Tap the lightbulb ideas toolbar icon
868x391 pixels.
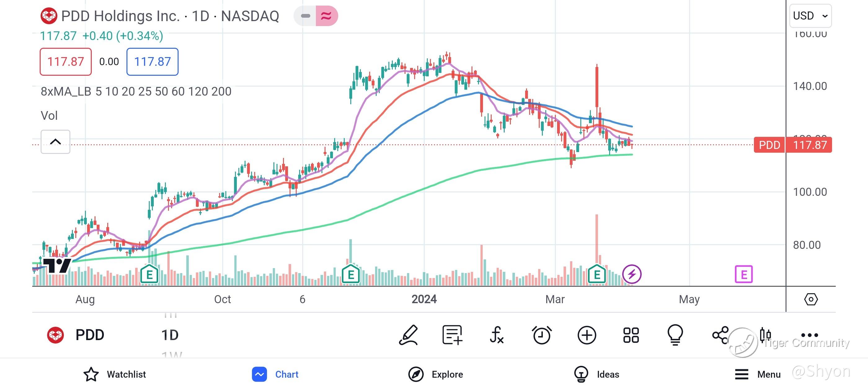click(x=675, y=335)
